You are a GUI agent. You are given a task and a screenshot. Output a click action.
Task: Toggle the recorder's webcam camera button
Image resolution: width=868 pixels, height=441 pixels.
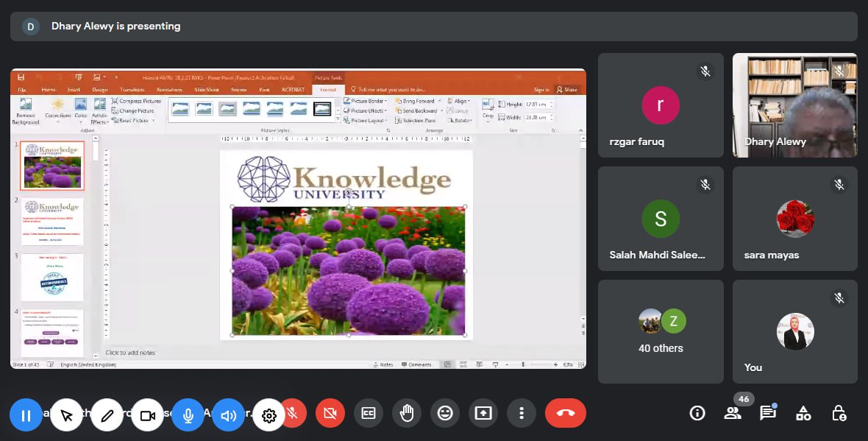(147, 415)
